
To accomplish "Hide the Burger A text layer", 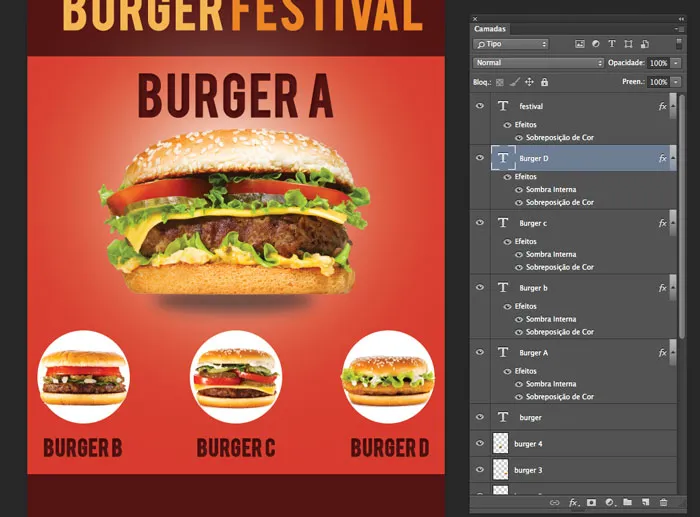I will pyautogui.click(x=480, y=352).
